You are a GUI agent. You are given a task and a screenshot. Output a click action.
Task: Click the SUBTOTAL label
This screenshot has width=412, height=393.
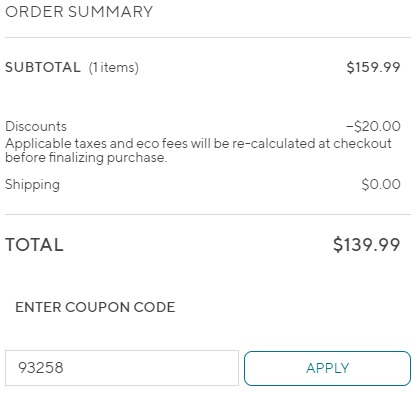click(x=43, y=67)
